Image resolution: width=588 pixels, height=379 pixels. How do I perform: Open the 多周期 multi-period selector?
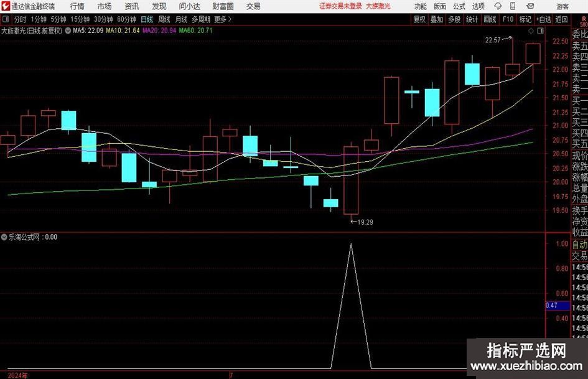(x=201, y=19)
